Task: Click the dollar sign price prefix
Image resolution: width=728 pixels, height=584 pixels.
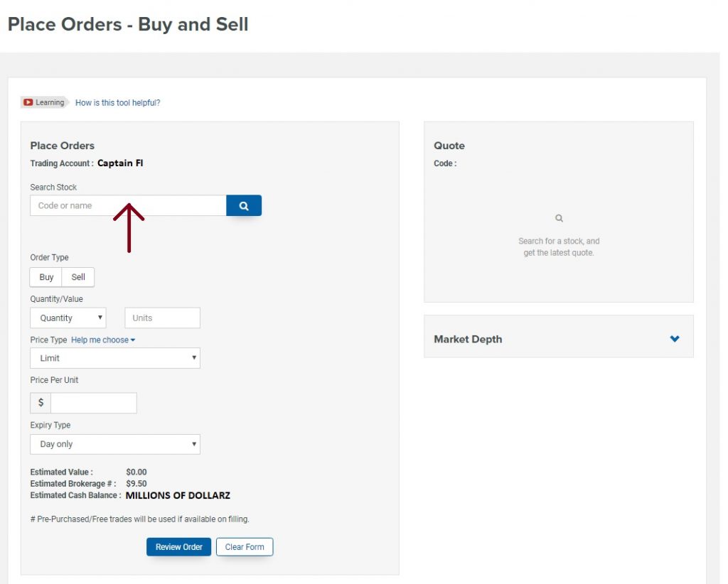Action: pos(41,403)
